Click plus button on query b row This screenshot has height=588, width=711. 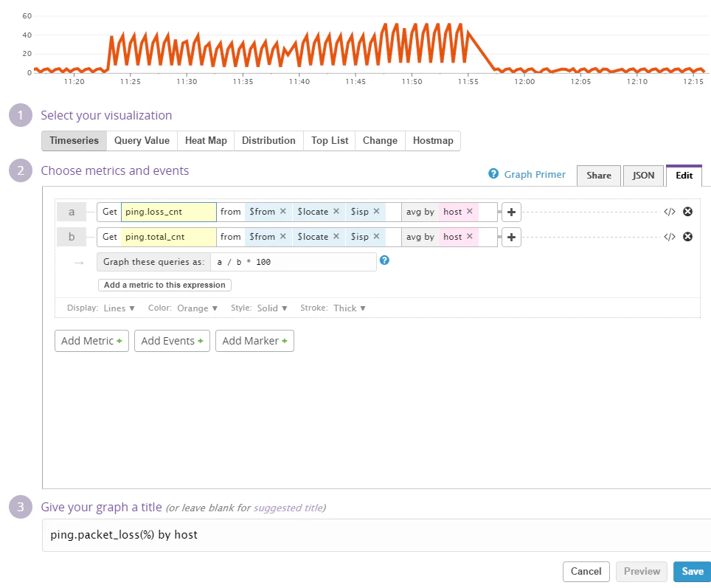point(511,237)
